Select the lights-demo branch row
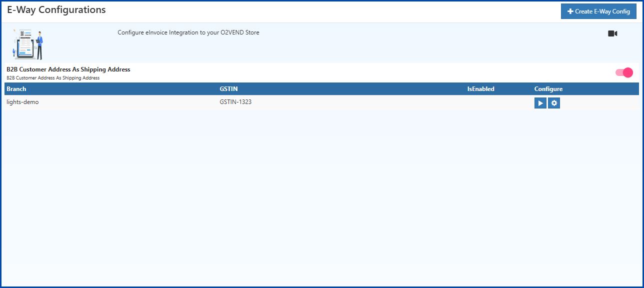The height and width of the screenshot is (288, 644). 23,101
